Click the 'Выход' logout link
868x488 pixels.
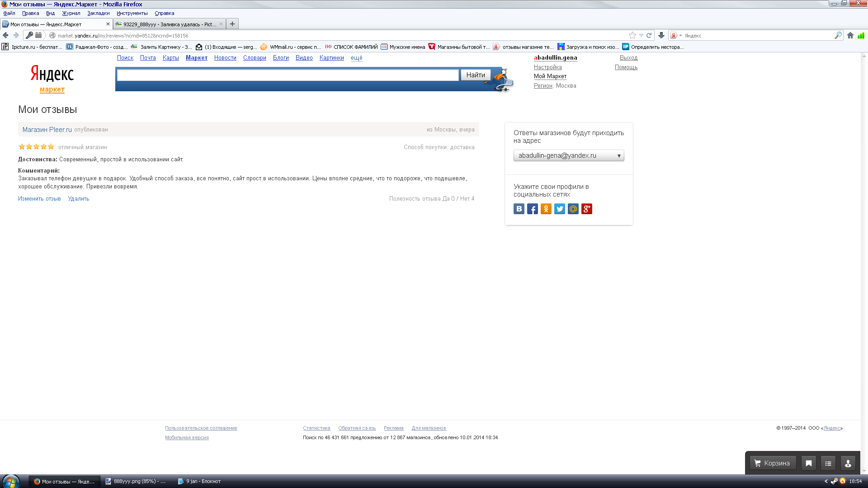coord(628,58)
